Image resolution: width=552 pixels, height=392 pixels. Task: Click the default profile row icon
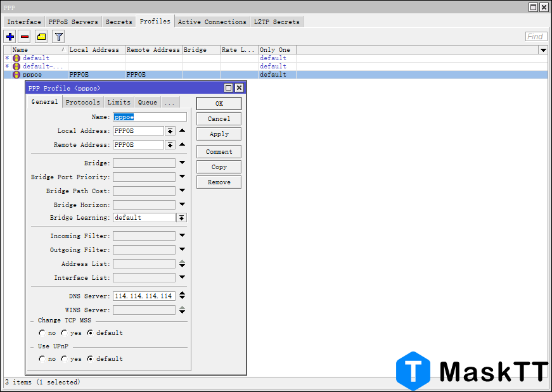(x=16, y=58)
